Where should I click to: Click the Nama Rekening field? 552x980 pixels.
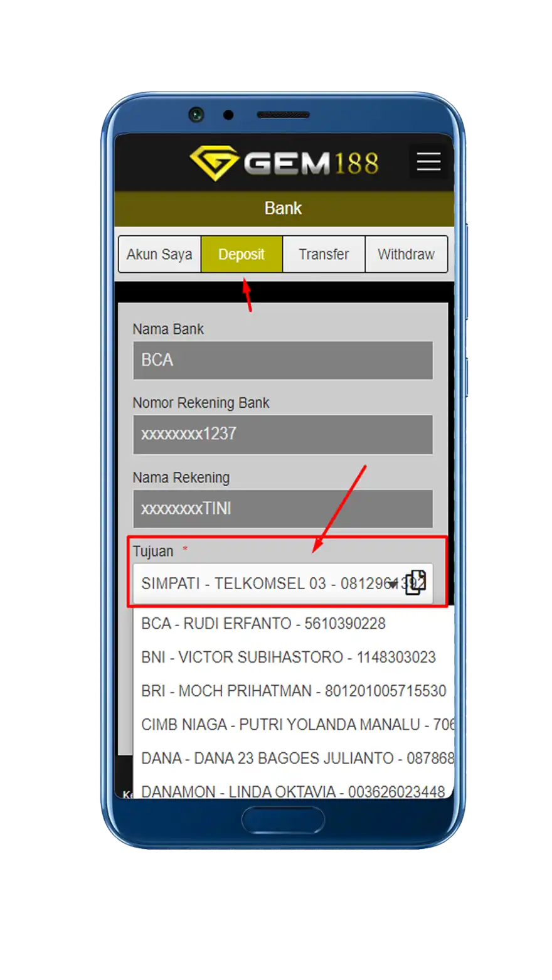click(283, 509)
